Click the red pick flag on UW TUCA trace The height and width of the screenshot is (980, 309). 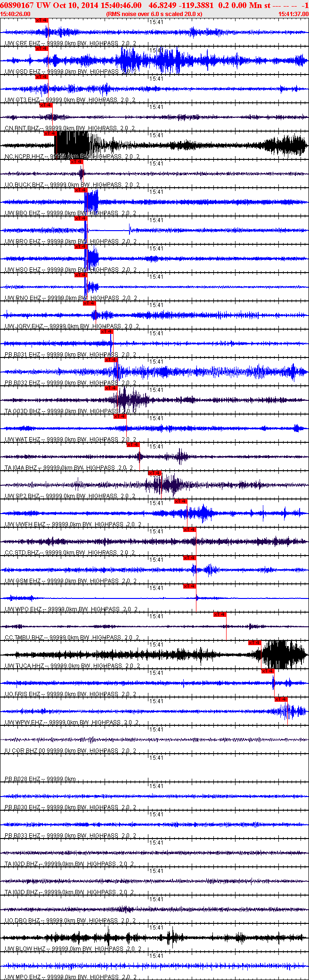click(255, 643)
